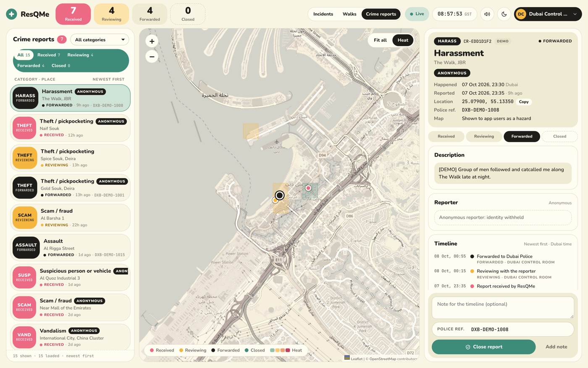Set report status to Closed
This screenshot has height=368, width=588.
[559, 136]
